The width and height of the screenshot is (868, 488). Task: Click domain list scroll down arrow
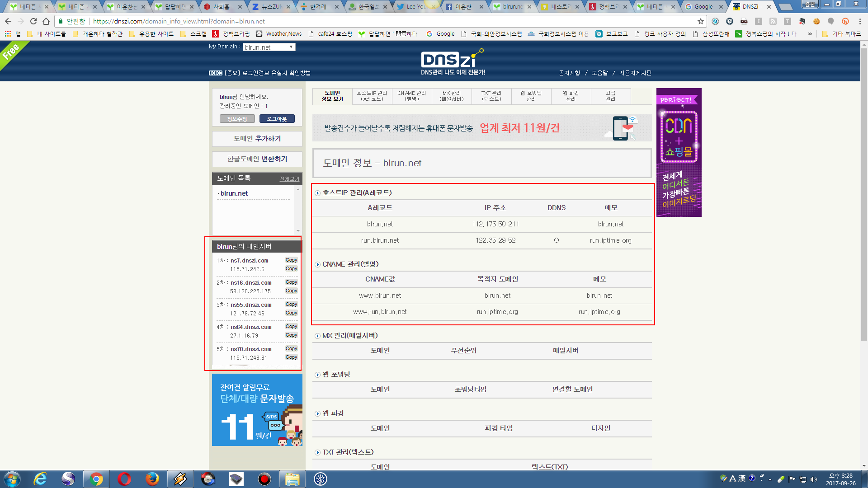pyautogui.click(x=298, y=231)
